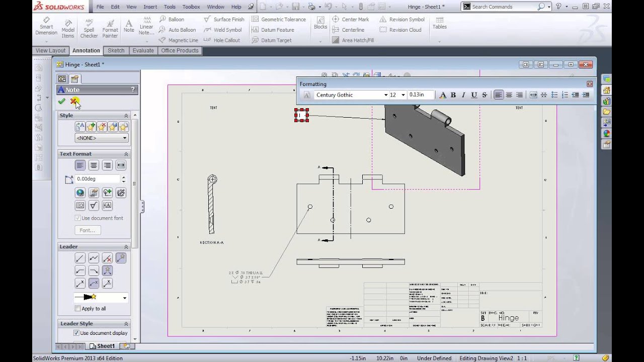Screen dimensions: 644x362
Task: Activate the Format Painter
Action: pyautogui.click(x=110, y=29)
